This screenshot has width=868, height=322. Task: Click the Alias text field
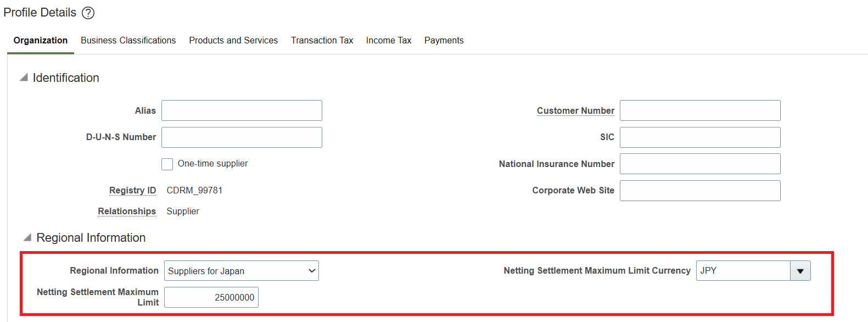[242, 110]
